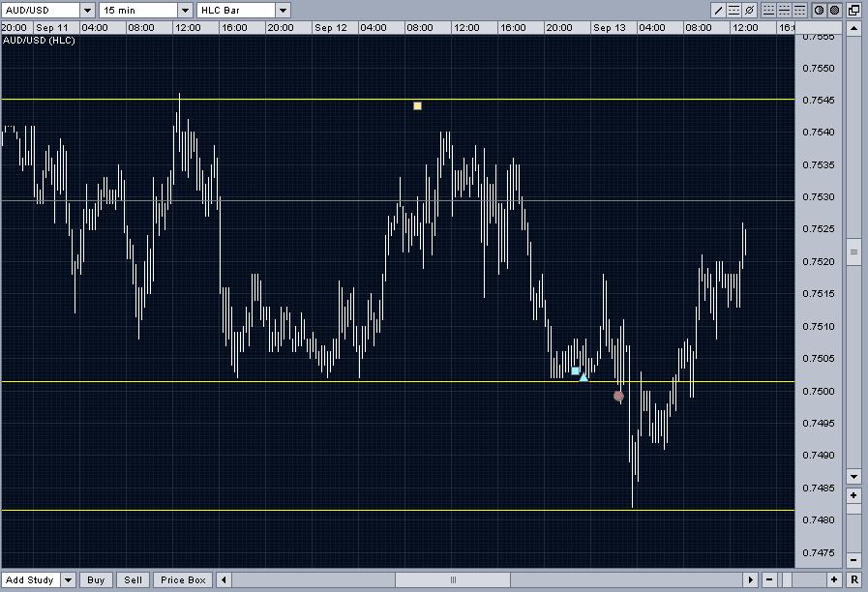Click the Add Study button
Image resolution: width=868 pixels, height=592 pixels.
pos(30,579)
